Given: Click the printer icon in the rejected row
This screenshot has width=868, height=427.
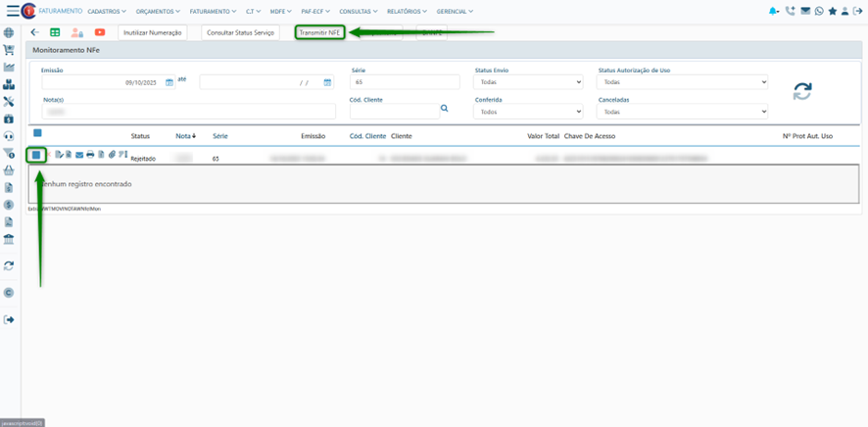Looking at the screenshot, I should (90, 155).
